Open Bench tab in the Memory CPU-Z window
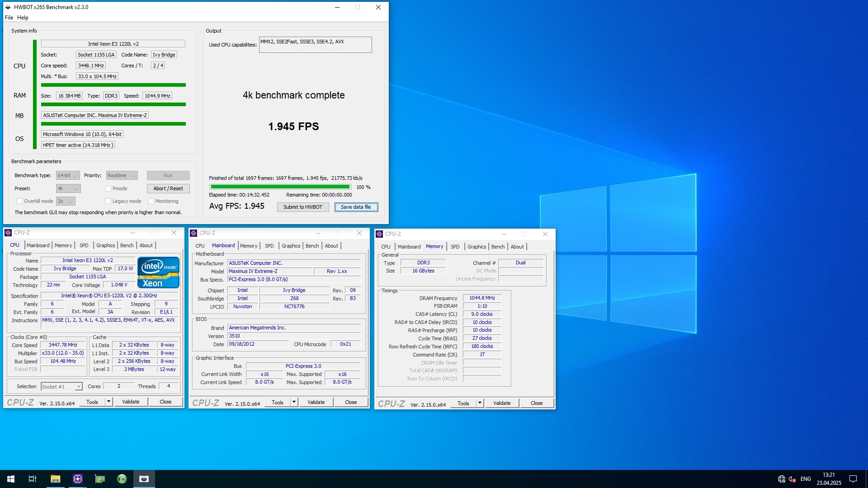The width and height of the screenshot is (868, 488). pyautogui.click(x=498, y=247)
